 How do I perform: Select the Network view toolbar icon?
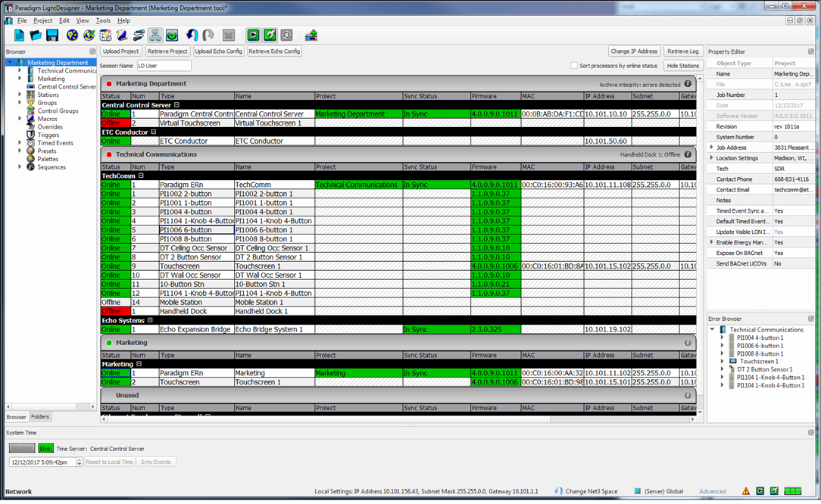click(155, 35)
